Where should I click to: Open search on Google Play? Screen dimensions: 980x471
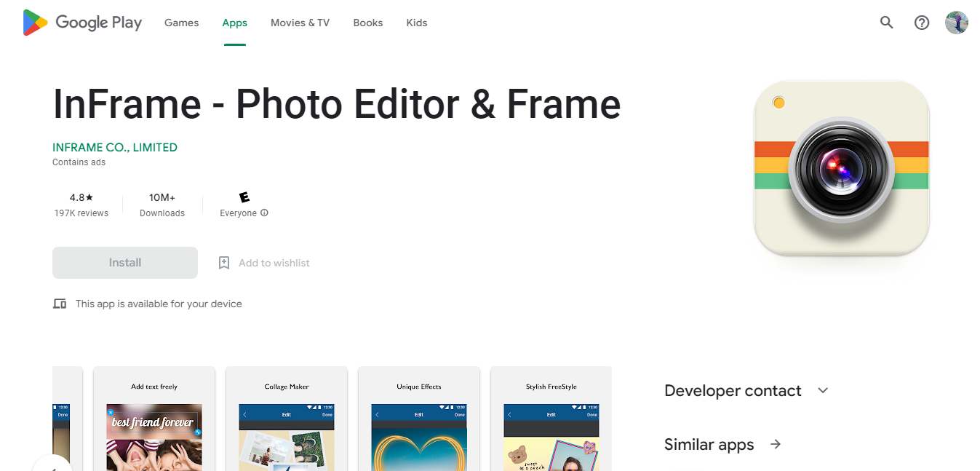coord(886,23)
